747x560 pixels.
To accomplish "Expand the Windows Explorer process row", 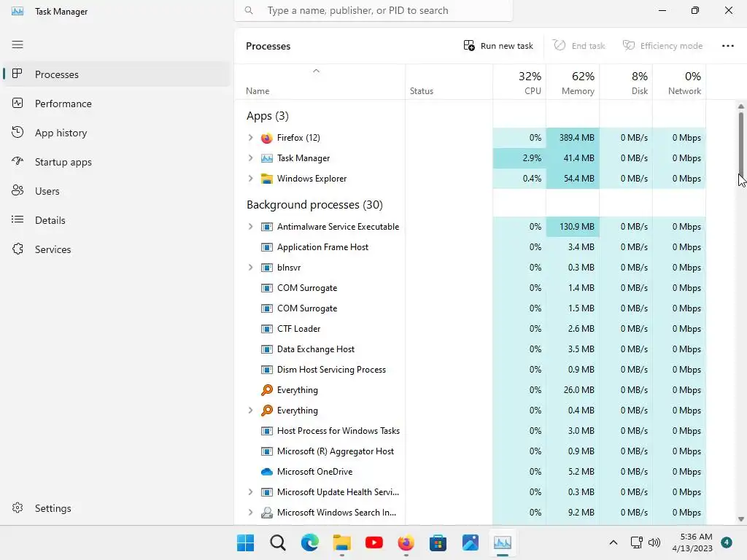I will coord(251,179).
